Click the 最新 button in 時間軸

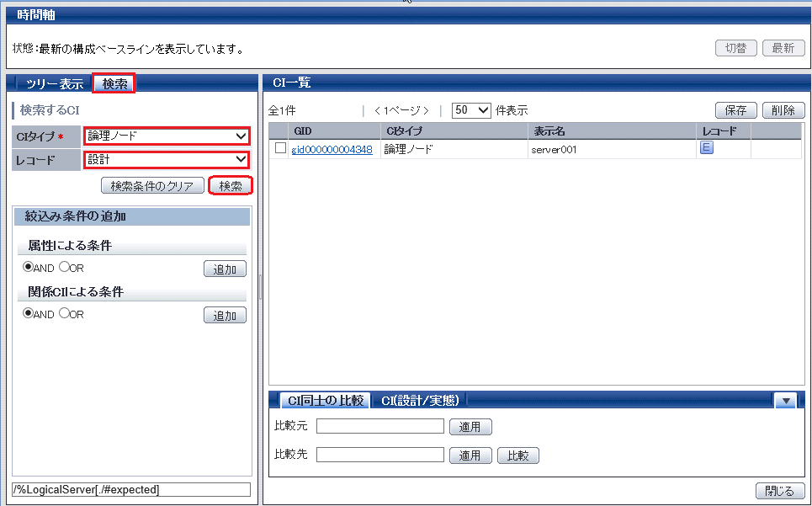[783, 48]
